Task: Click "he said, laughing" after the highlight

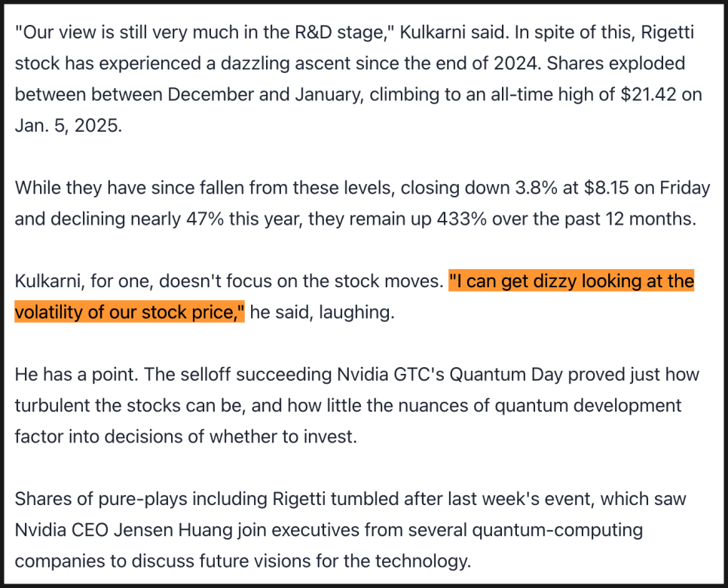Action: point(321,312)
